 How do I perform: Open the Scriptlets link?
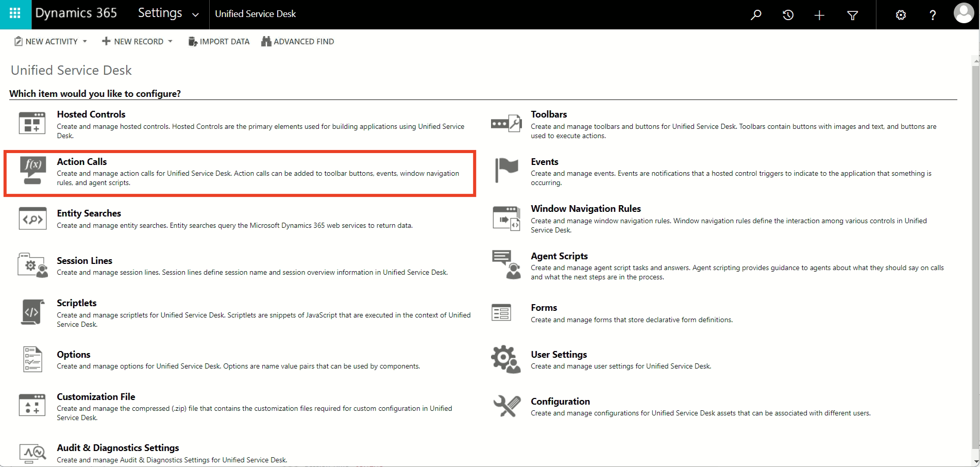pos(77,303)
